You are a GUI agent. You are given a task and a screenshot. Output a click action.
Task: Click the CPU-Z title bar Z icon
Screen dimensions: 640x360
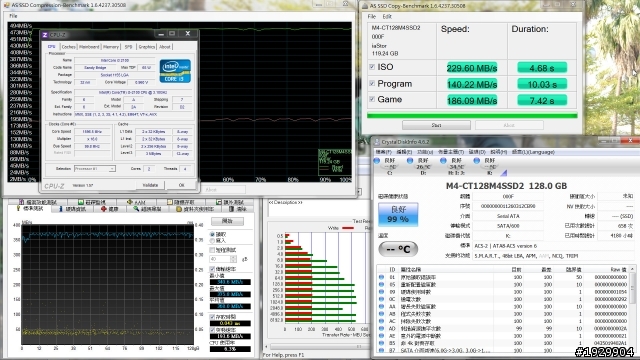click(45, 35)
